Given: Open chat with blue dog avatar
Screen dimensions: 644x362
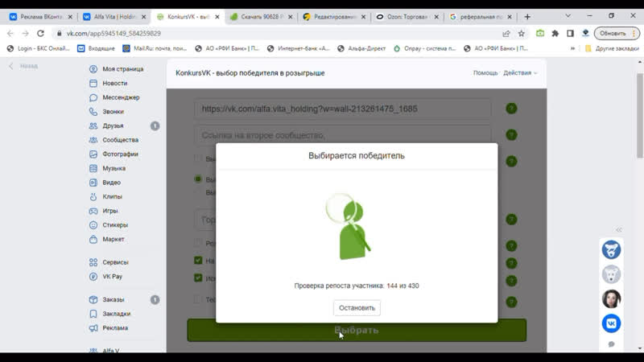Looking at the screenshot, I should click(611, 249).
